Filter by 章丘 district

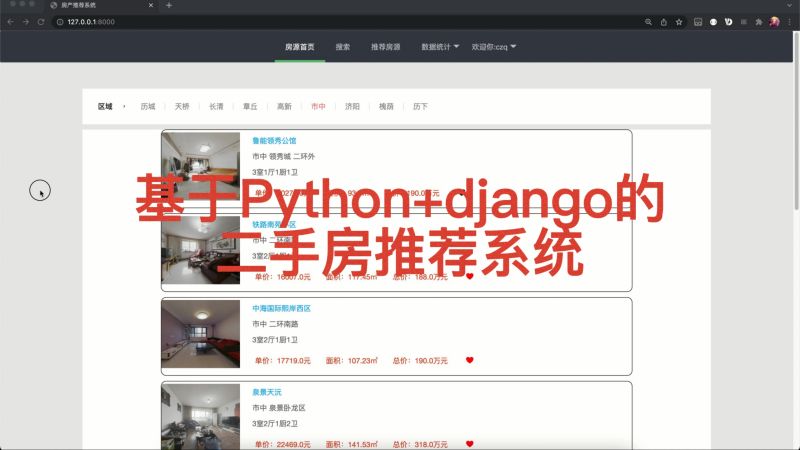(x=250, y=107)
